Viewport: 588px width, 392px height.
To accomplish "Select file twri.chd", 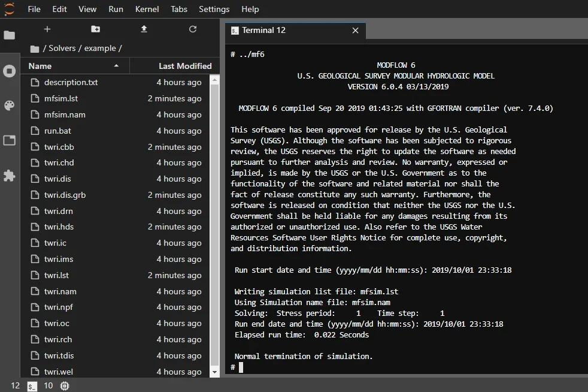I will point(115,162).
